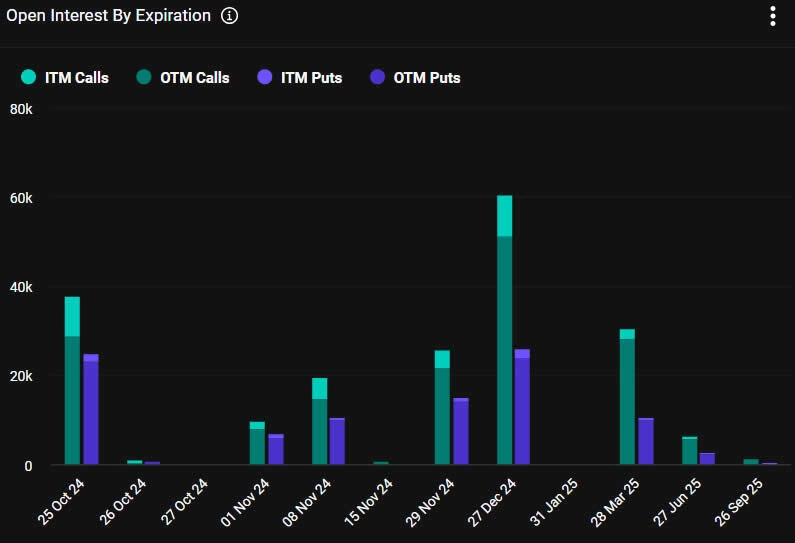Image resolution: width=795 pixels, height=543 pixels.
Task: Click the 08 Nov 24 axis label
Action: 307,502
